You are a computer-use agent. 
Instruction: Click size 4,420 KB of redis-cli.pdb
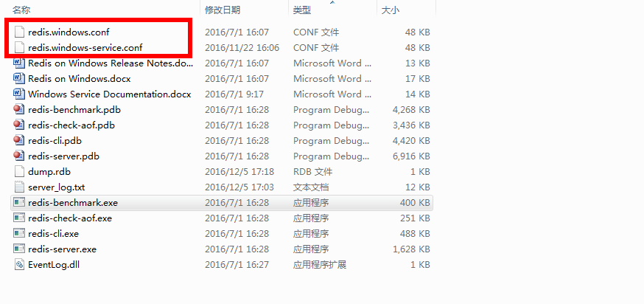(411, 141)
